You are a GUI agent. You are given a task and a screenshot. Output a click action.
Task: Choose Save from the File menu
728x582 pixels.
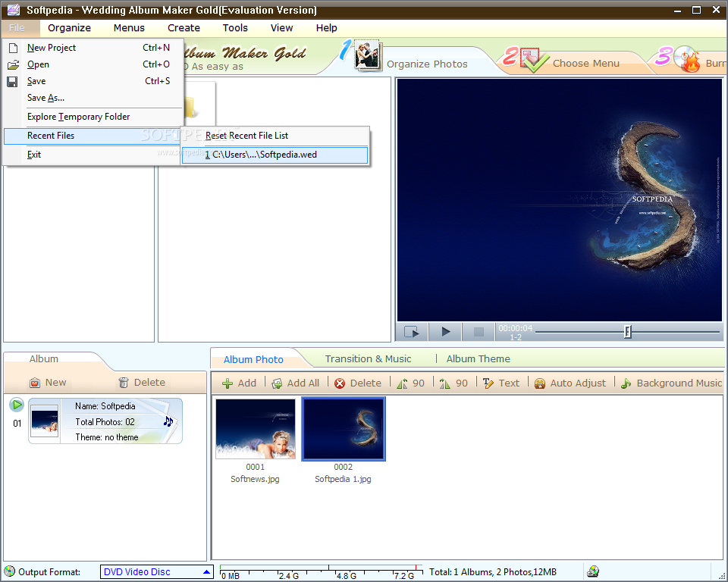93,81
